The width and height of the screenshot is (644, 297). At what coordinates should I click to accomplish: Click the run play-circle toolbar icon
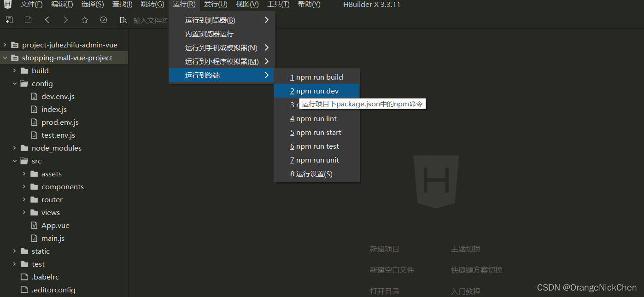tap(104, 20)
